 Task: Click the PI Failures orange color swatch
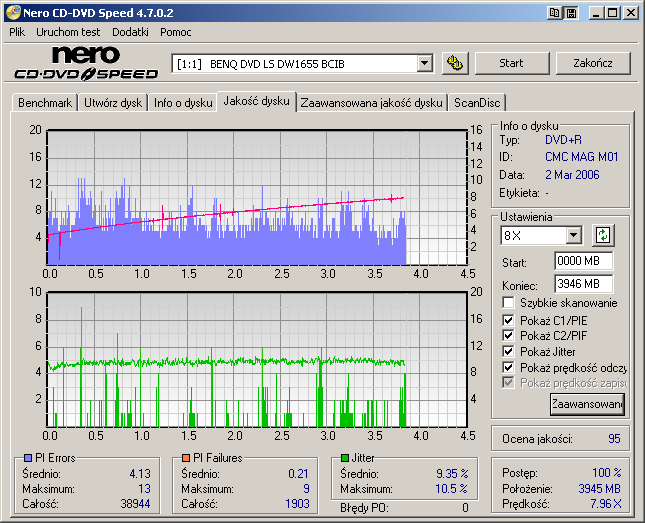pyautogui.click(x=186, y=458)
